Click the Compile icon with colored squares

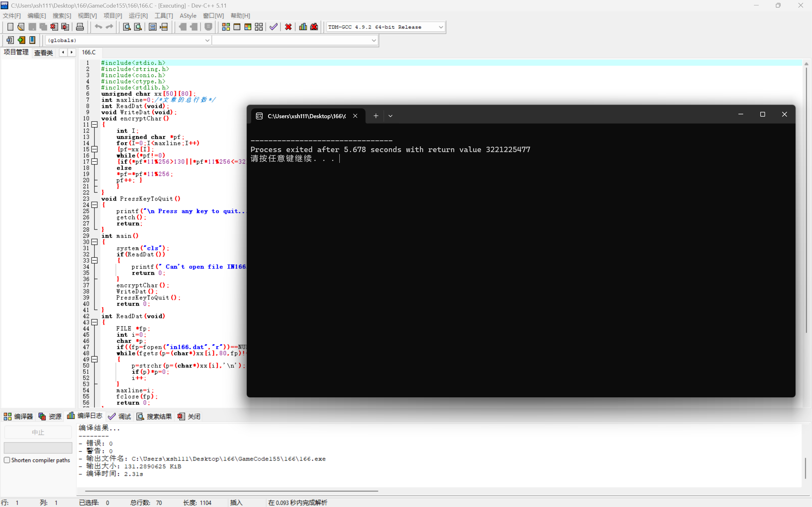point(226,27)
